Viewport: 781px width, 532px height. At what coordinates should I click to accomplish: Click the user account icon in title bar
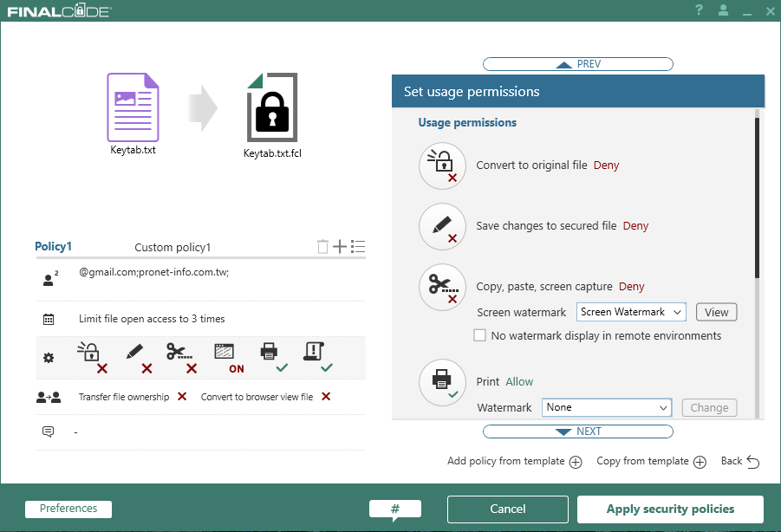(723, 10)
